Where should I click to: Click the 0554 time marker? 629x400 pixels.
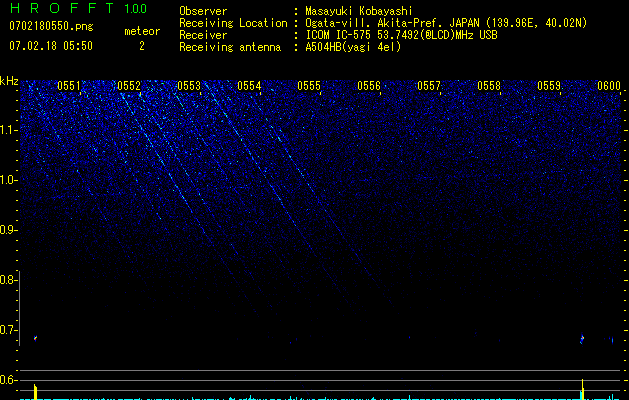click(249, 86)
